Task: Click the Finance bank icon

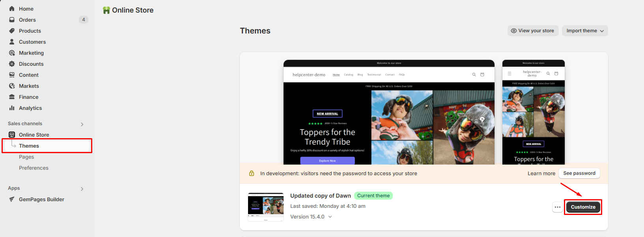Action: (x=12, y=97)
